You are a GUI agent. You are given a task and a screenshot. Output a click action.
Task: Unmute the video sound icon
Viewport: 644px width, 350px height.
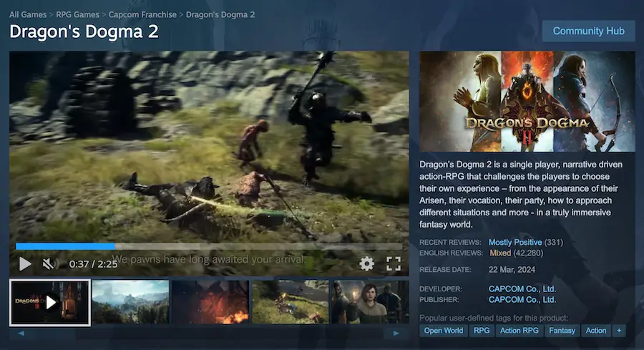pos(50,263)
